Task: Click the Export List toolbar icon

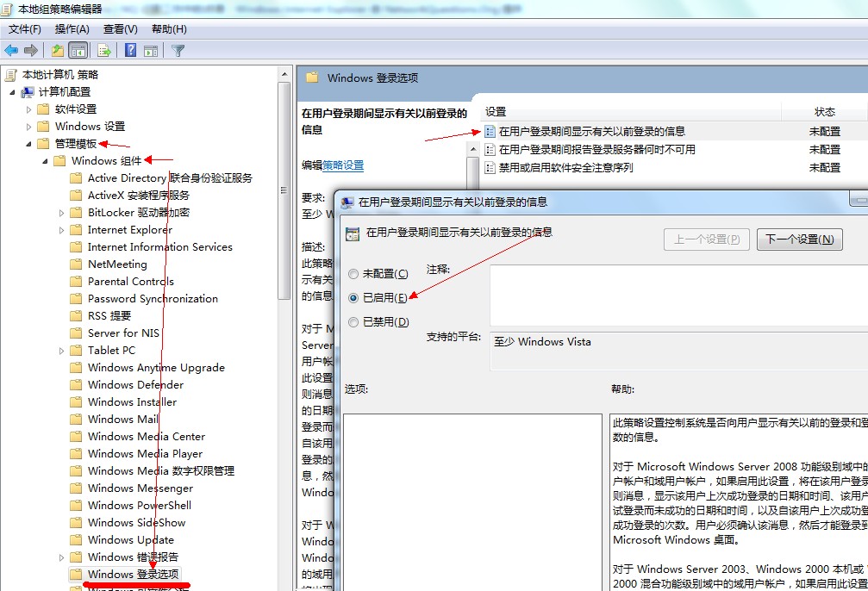Action: pyautogui.click(x=104, y=51)
